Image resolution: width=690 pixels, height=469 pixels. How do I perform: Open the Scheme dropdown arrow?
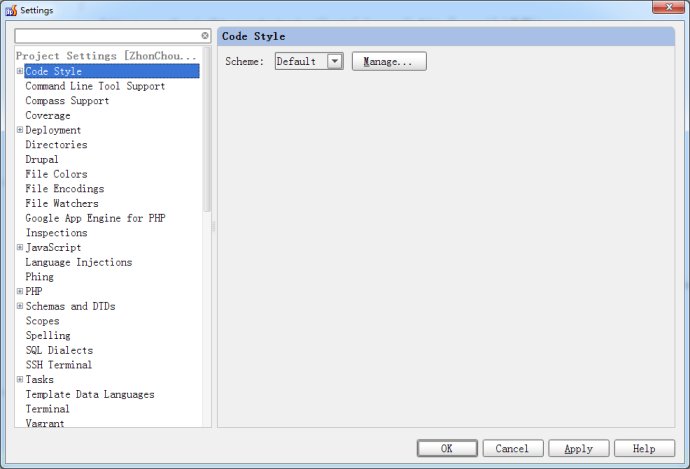(x=335, y=61)
